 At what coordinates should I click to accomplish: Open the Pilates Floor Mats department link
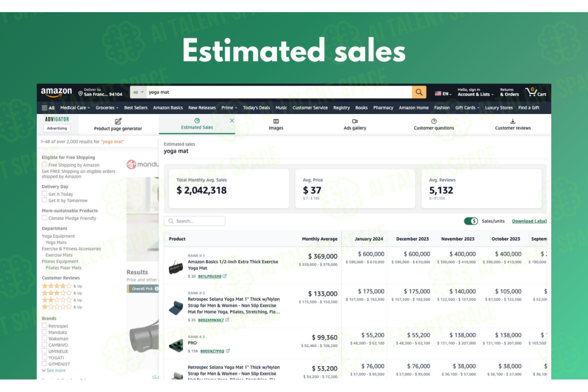click(x=64, y=268)
